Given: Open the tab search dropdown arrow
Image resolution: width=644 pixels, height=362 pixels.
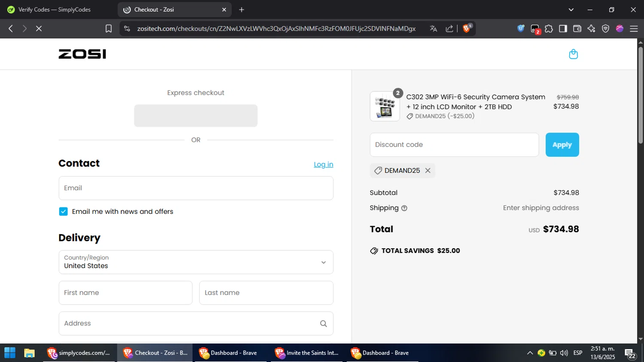Looking at the screenshot, I should tap(571, 9).
